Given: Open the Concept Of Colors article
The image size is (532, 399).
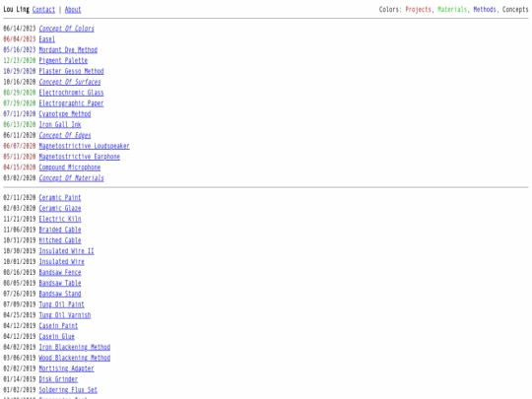Looking at the screenshot, I should pos(67,29).
